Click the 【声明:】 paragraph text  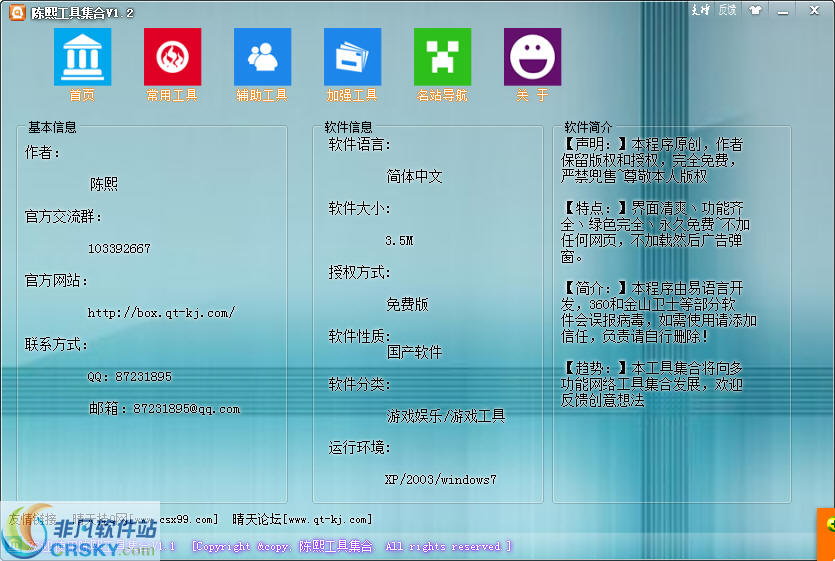tap(651, 160)
